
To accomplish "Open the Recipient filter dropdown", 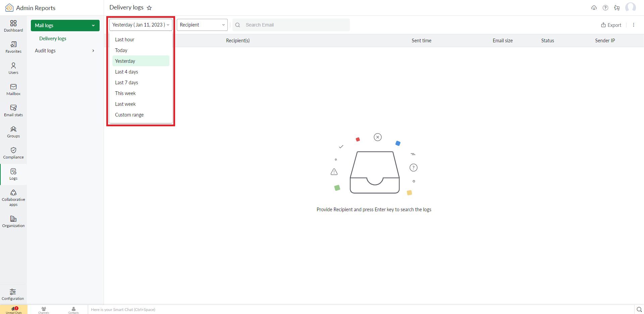I will [x=202, y=25].
